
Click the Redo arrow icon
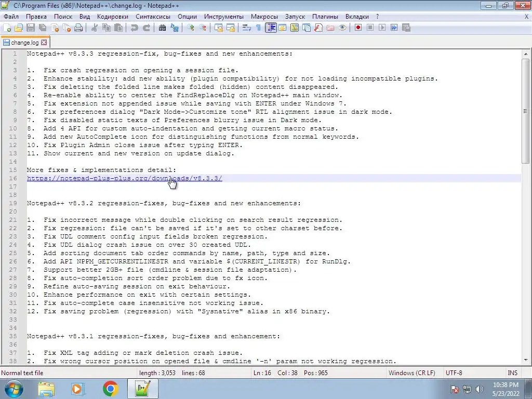click(x=146, y=28)
